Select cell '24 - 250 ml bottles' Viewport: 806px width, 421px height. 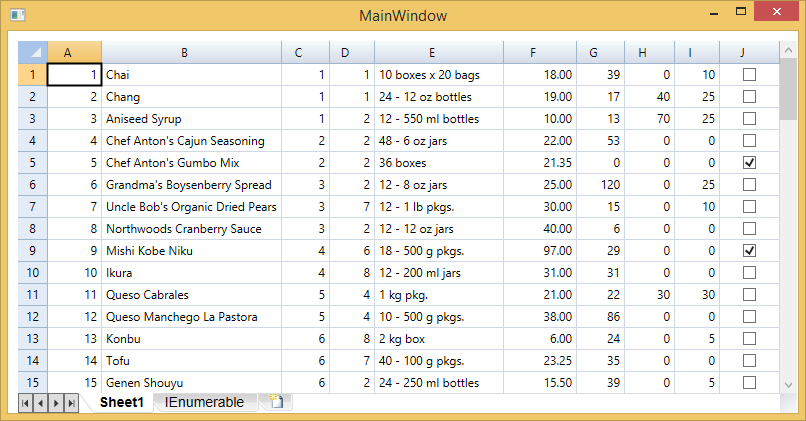click(439, 383)
